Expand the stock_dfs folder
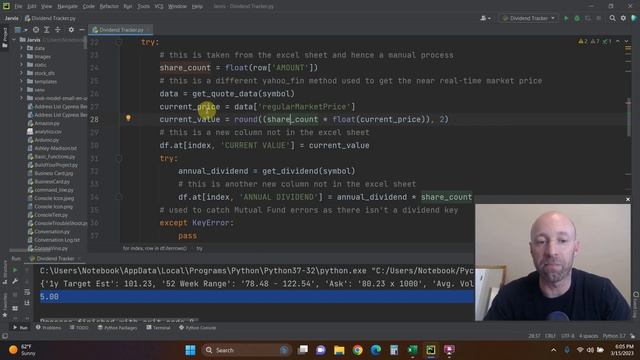The image size is (640, 360). click(x=22, y=73)
